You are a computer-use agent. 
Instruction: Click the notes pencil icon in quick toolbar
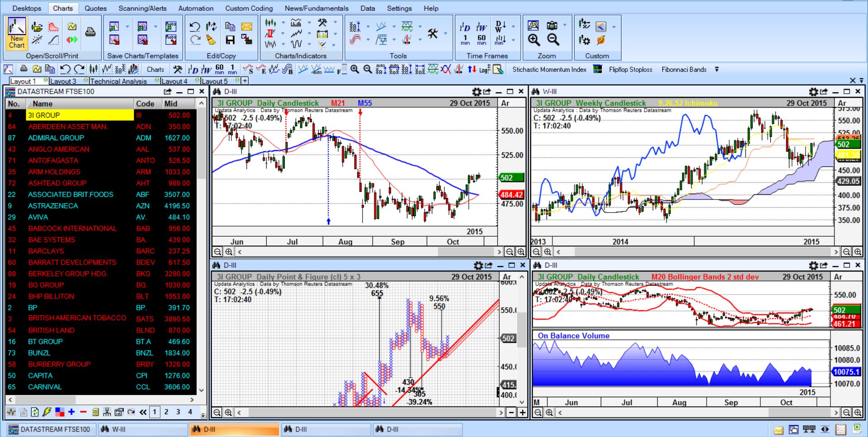pos(498,69)
